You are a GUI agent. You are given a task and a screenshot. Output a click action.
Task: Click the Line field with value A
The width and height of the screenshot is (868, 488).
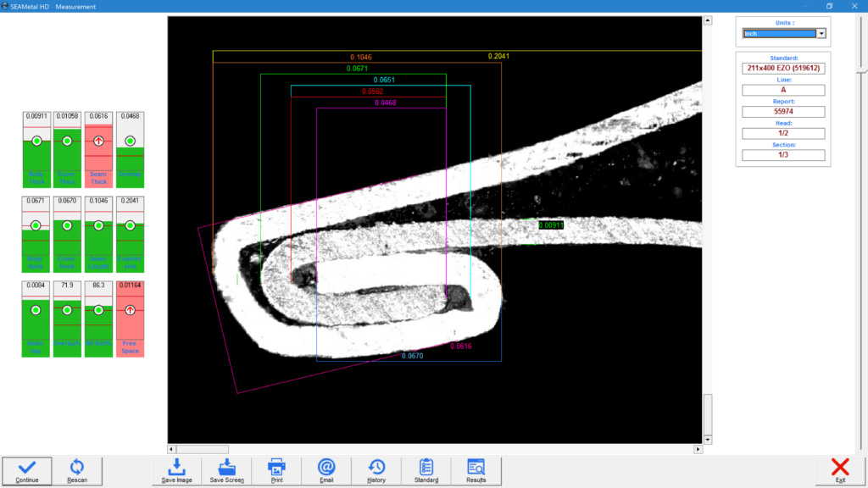pos(783,90)
